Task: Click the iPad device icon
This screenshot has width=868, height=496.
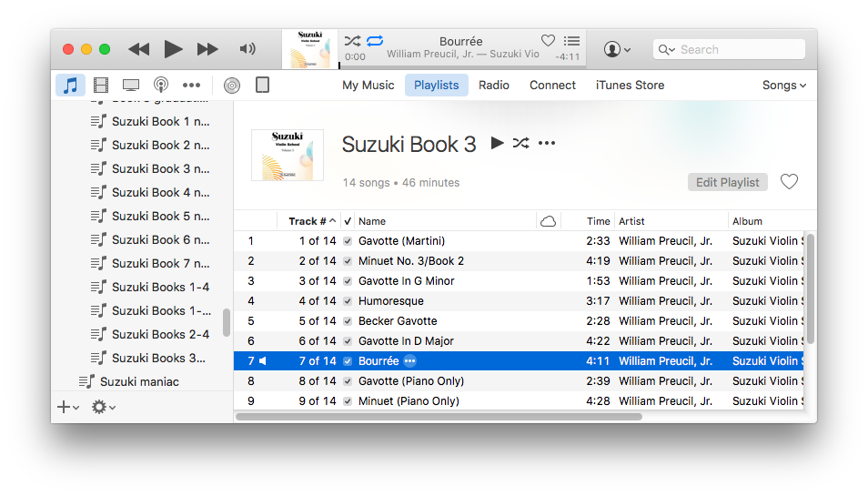Action: click(x=262, y=86)
